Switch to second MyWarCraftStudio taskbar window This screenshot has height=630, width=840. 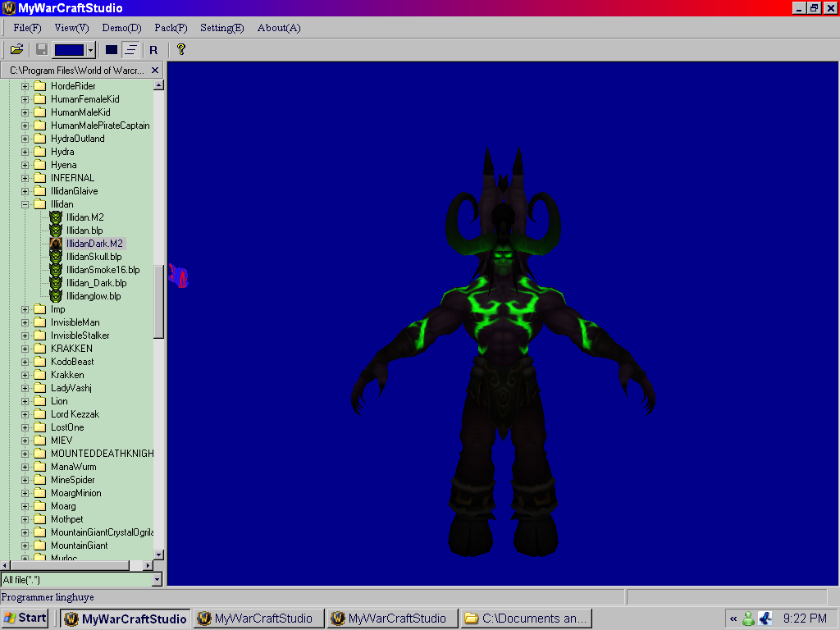(258, 619)
